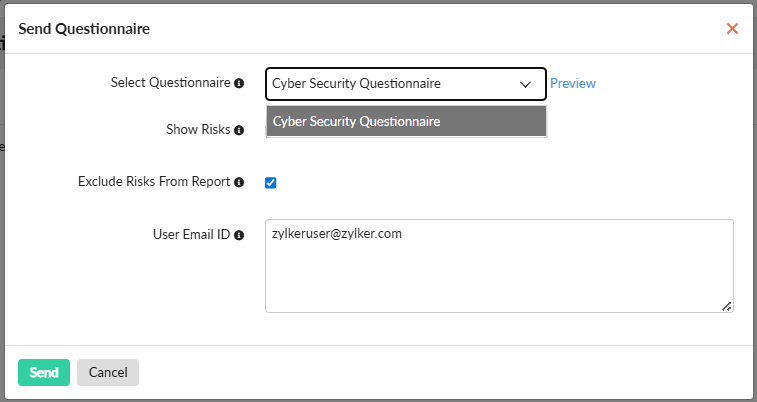This screenshot has width=757, height=402.
Task: Click info icon next to Show Risks
Action: [x=239, y=130]
